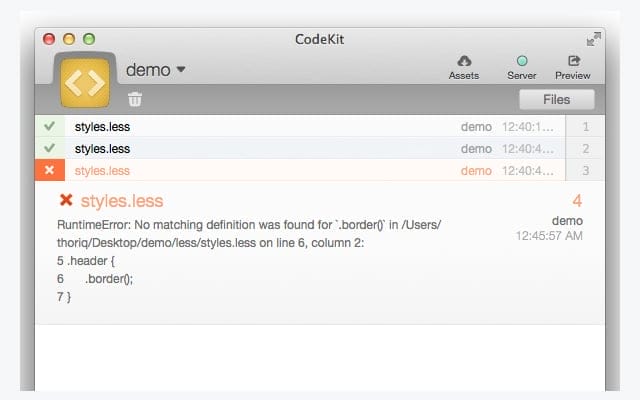Screen dimensions: 640x400
Task: Click the green checkmark in second log row
Action: [50, 149]
